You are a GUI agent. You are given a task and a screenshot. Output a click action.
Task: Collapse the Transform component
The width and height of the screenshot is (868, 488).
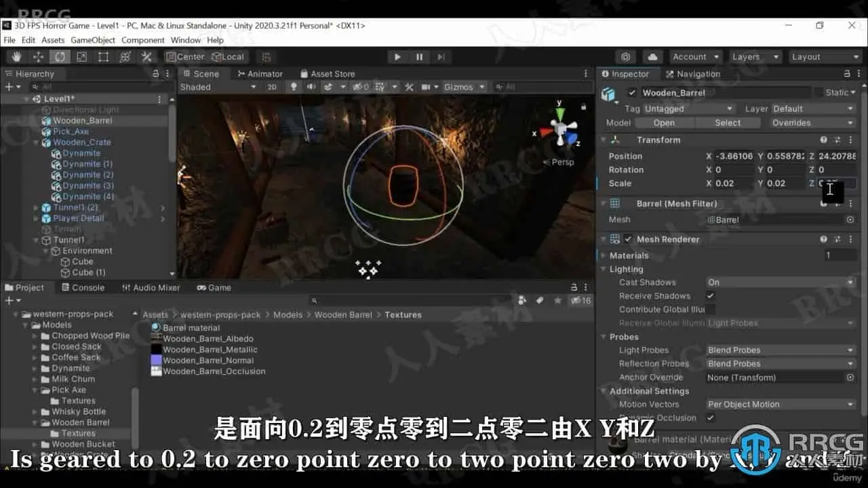604,140
